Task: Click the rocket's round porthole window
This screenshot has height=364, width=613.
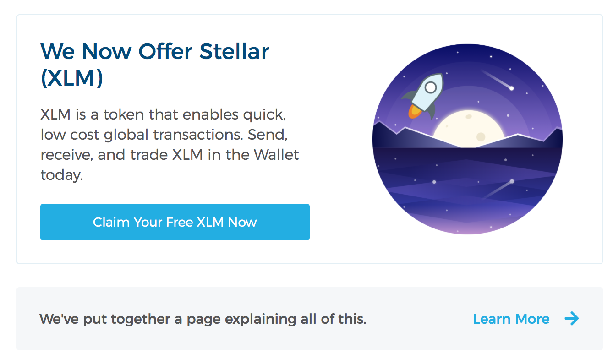Action: click(430, 87)
